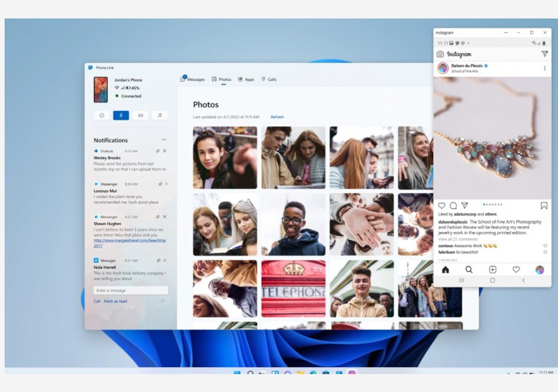Dismiss the Nola Harrell notification
Image resolution: width=558 pixels, height=392 pixels.
pos(165,260)
